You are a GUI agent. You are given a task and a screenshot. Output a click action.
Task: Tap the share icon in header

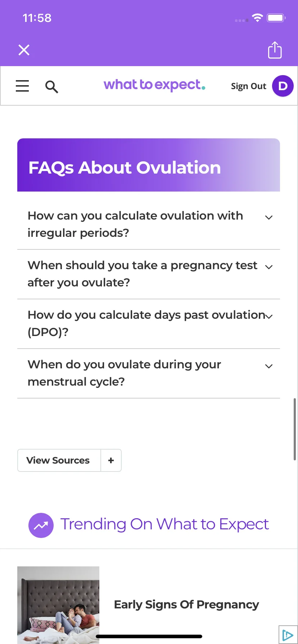275,50
